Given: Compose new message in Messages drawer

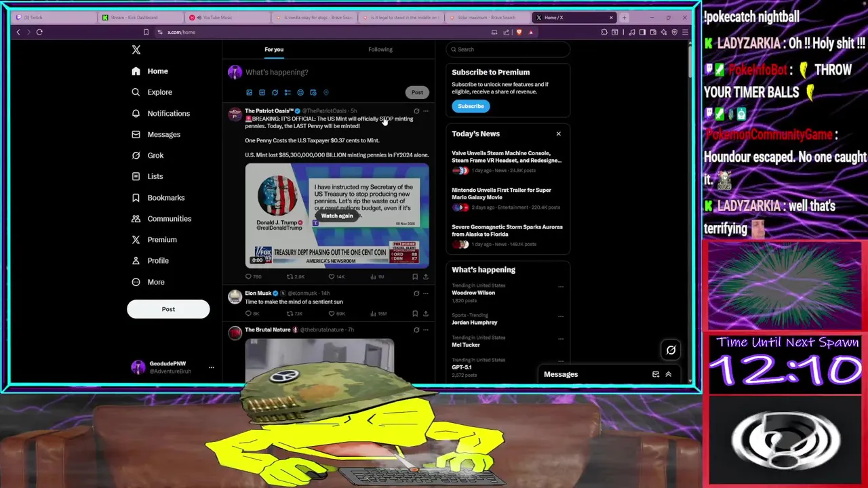Looking at the screenshot, I should point(656,374).
